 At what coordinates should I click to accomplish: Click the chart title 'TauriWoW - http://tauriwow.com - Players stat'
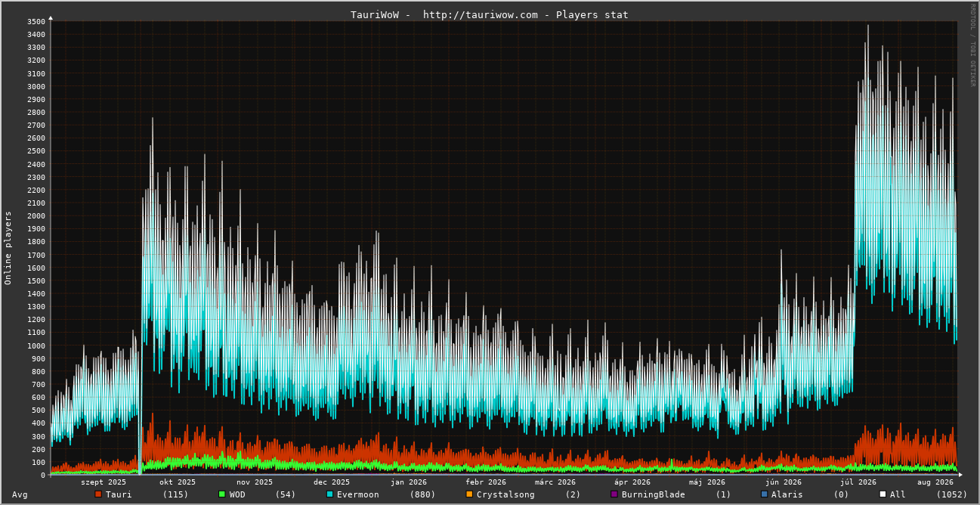click(x=490, y=14)
